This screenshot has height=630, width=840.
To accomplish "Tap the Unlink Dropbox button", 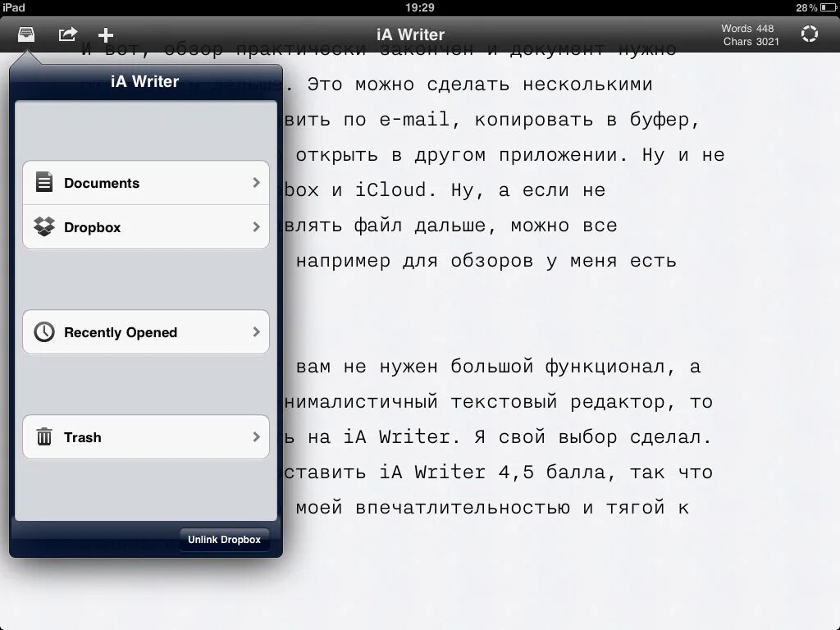I will tap(224, 539).
